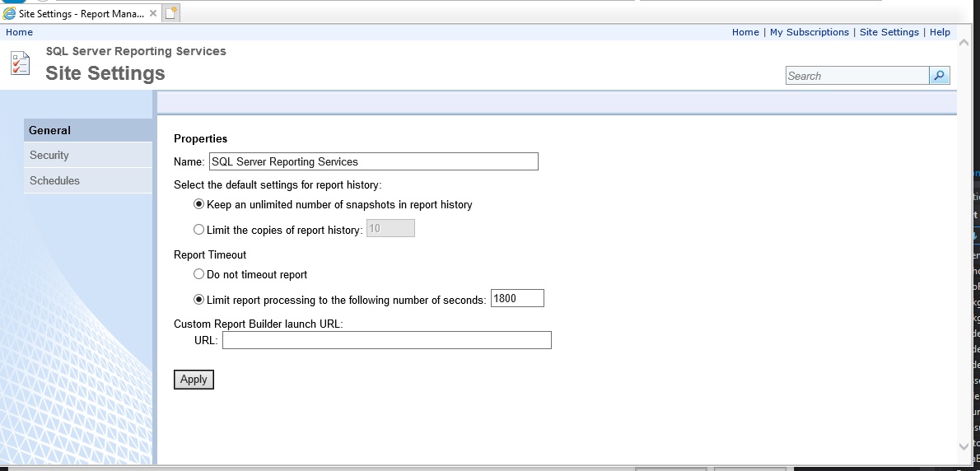Select Limit report processing seconds option
This screenshot has height=471, width=980.
198,299
